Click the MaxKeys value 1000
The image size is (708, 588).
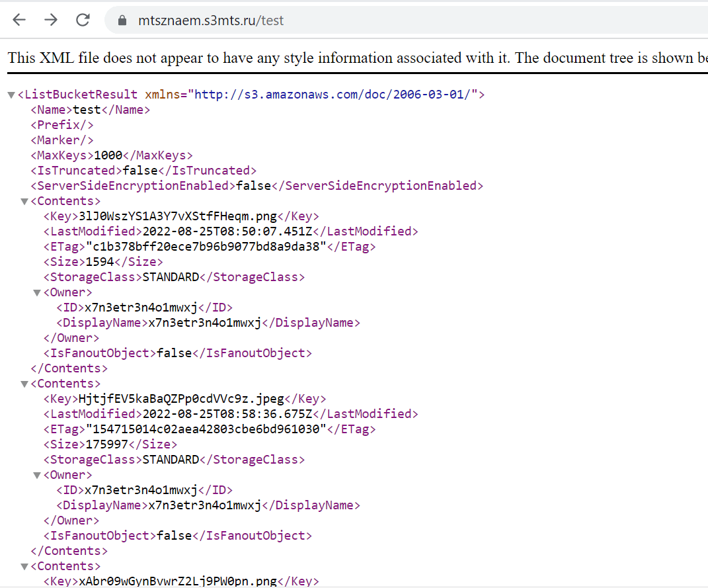point(108,155)
